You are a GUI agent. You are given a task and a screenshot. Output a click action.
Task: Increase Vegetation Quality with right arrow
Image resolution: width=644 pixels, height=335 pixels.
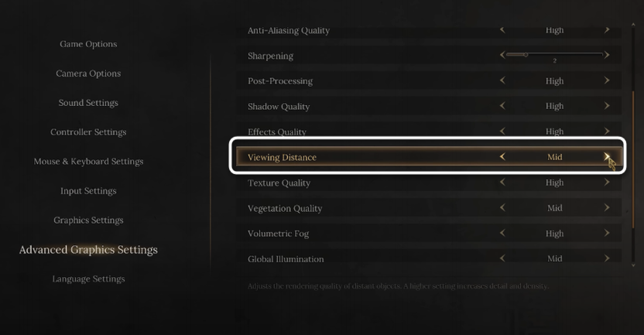[607, 208]
